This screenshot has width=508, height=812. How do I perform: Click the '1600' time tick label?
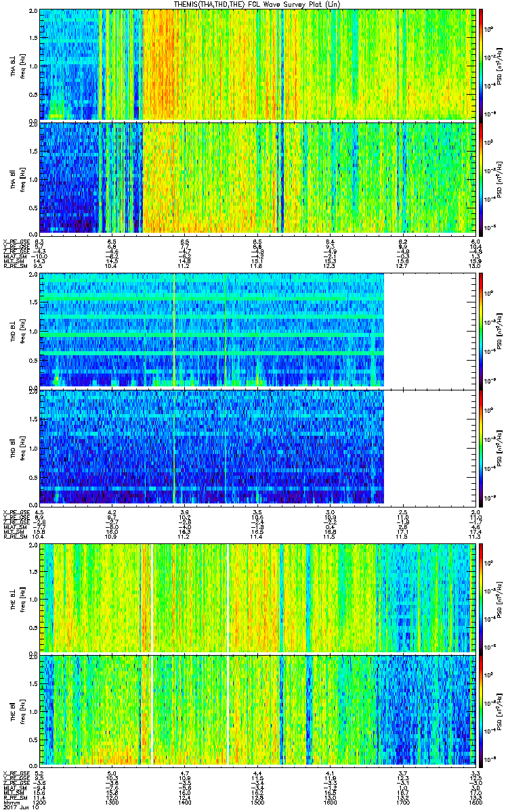330,801
